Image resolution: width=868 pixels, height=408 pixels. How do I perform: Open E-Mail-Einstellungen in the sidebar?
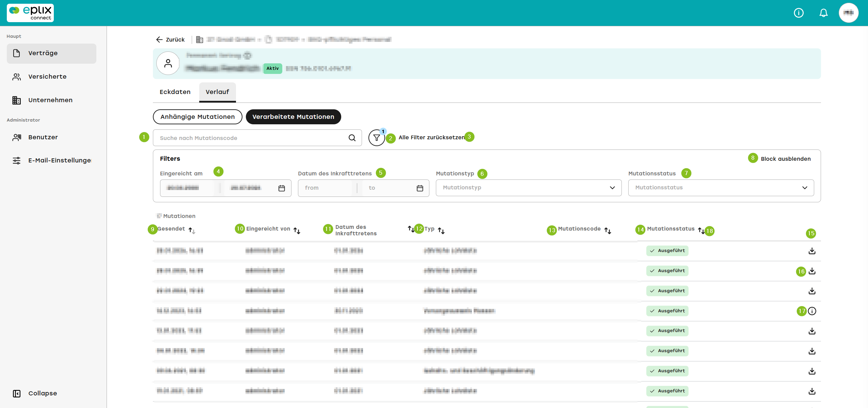pos(51,160)
